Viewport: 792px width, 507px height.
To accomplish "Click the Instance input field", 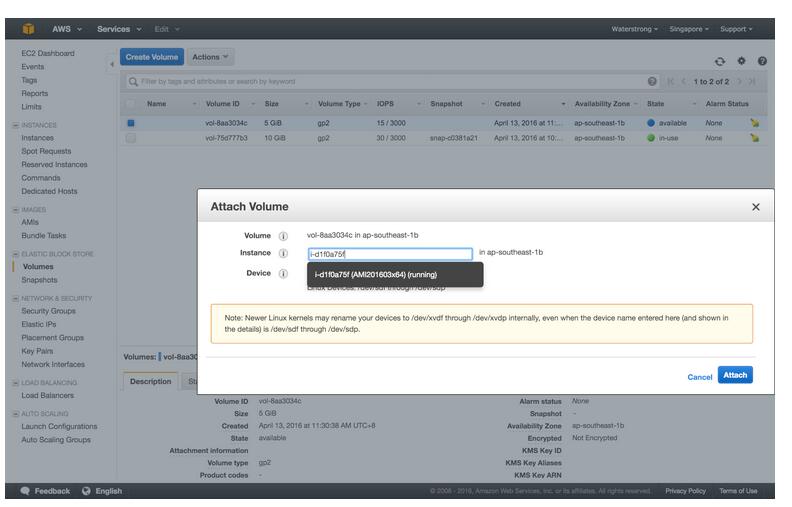I will 390,254.
